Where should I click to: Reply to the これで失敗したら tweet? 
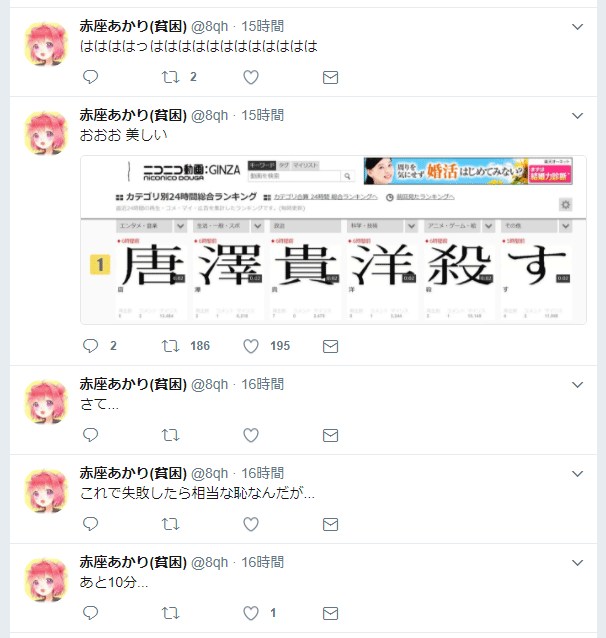[x=90, y=524]
